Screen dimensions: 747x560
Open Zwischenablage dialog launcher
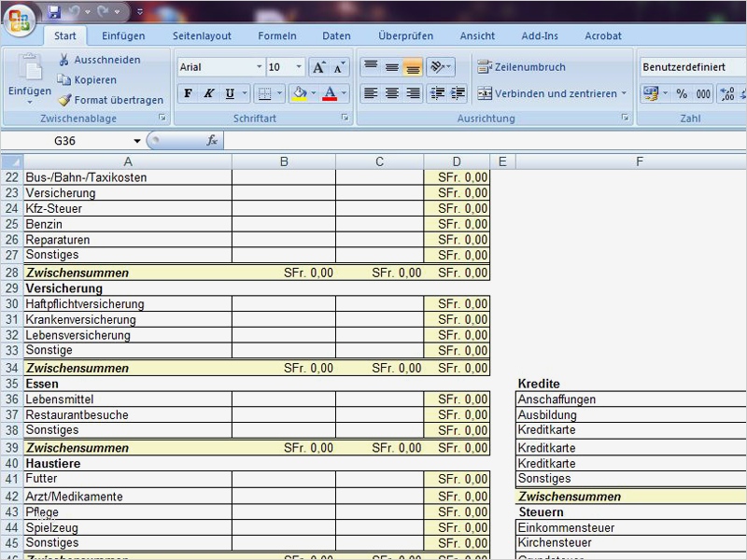[162, 118]
